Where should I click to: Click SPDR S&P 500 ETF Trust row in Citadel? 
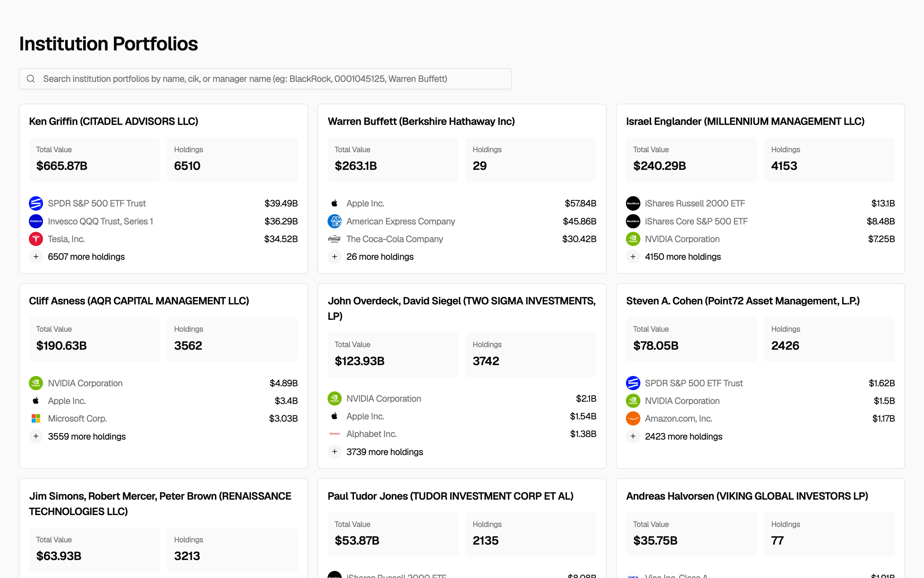[163, 203]
